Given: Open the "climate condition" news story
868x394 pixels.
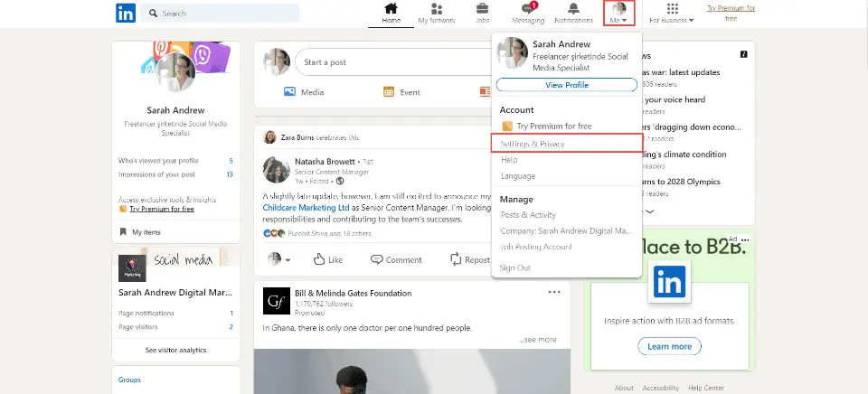Looking at the screenshot, I should (x=684, y=155).
